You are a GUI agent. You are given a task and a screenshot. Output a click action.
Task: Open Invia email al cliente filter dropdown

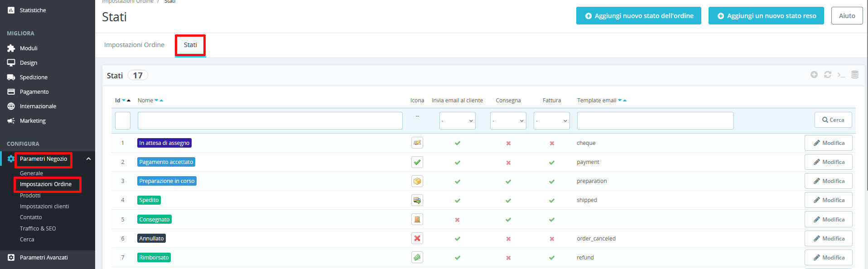coord(458,120)
